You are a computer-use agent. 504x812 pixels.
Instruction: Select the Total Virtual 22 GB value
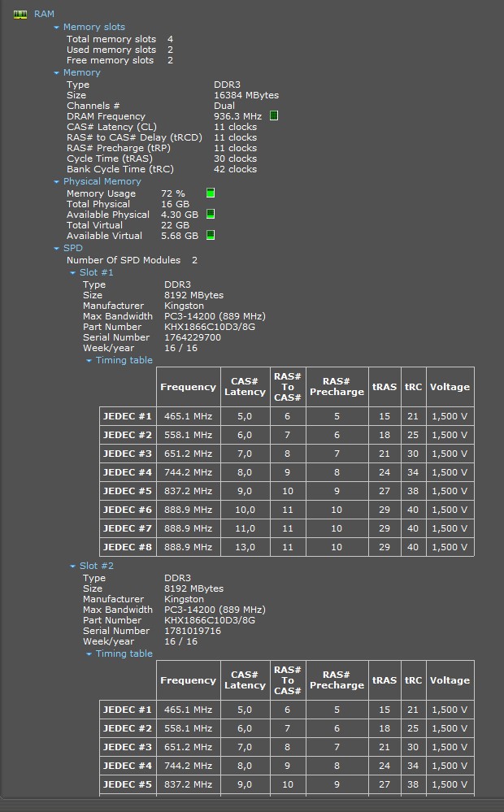[x=175, y=225]
